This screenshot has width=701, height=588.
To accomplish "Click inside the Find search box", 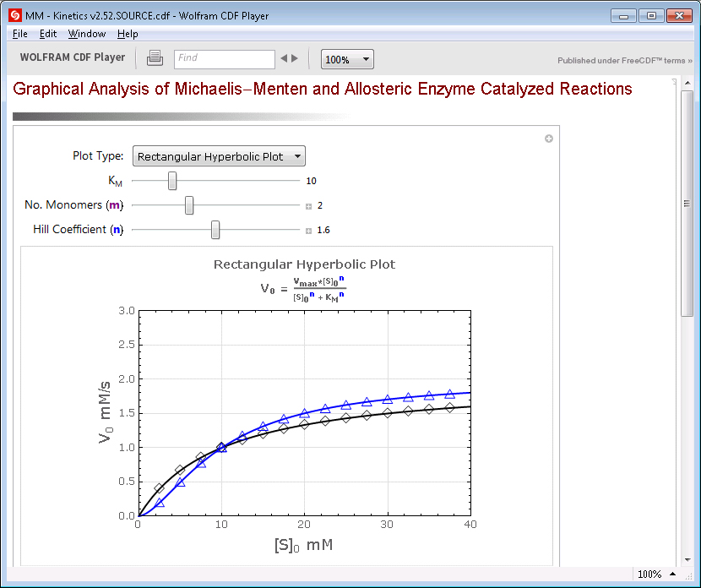I will pyautogui.click(x=224, y=59).
